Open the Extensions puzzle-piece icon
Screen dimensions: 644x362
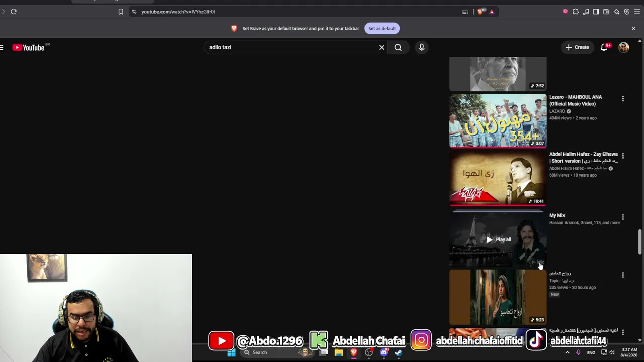(576, 12)
